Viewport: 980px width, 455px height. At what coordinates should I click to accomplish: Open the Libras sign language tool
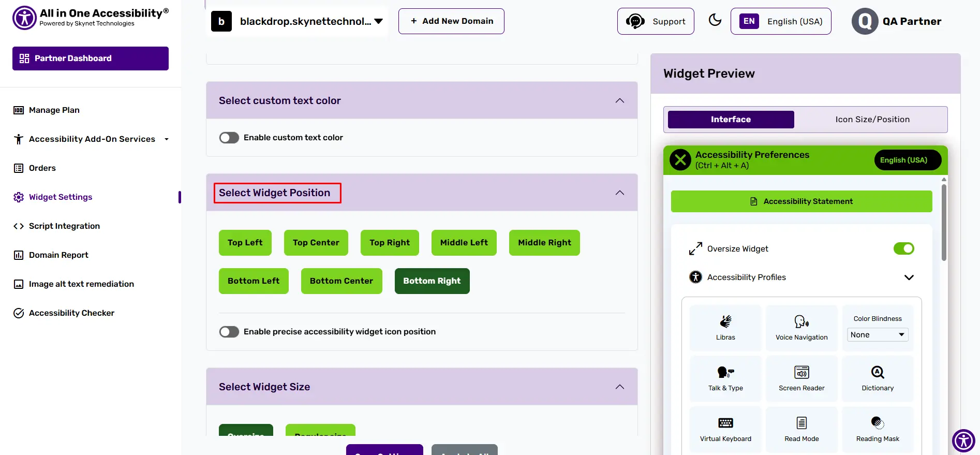click(725, 328)
